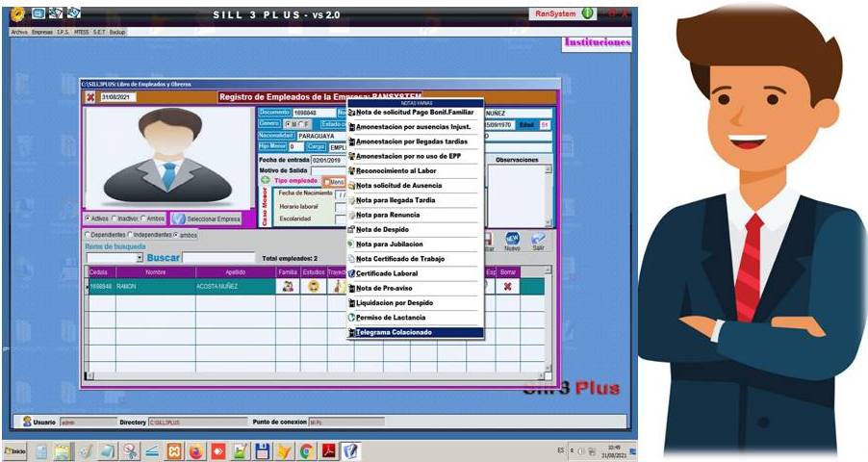Click the Instituciones link
The height and width of the screenshot is (462, 868).
(597, 42)
